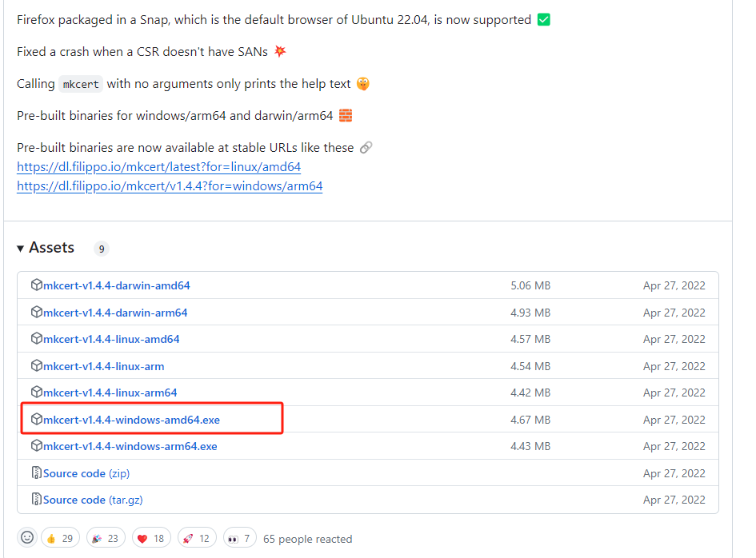Viewport: 756px width, 558px height.
Task: Click the Assets count badge showing 9
Action: [x=102, y=249]
